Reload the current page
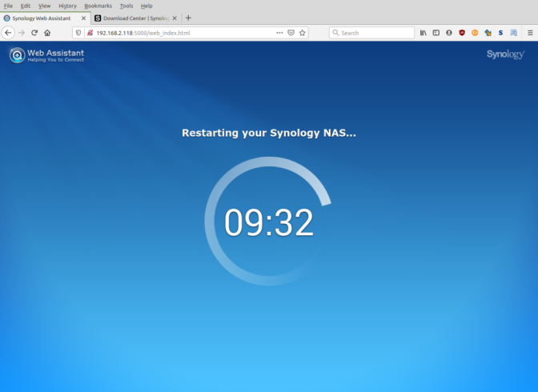This screenshot has width=538, height=392. pyautogui.click(x=34, y=33)
